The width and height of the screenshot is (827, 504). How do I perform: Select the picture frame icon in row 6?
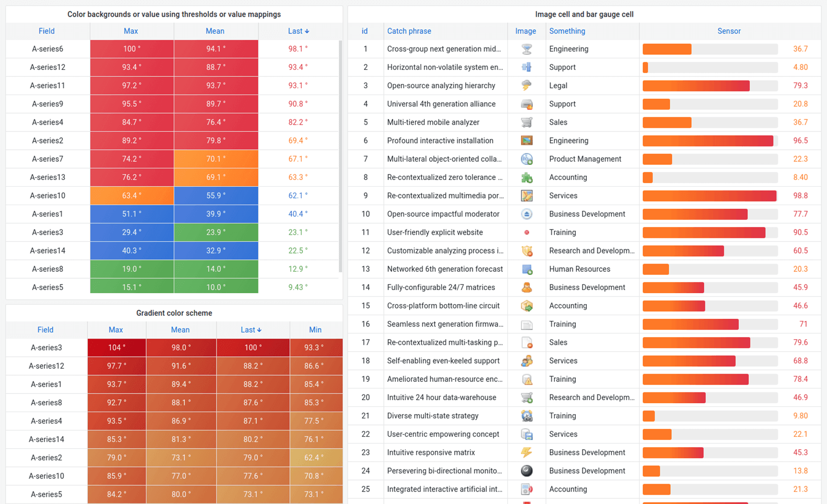pyautogui.click(x=526, y=140)
